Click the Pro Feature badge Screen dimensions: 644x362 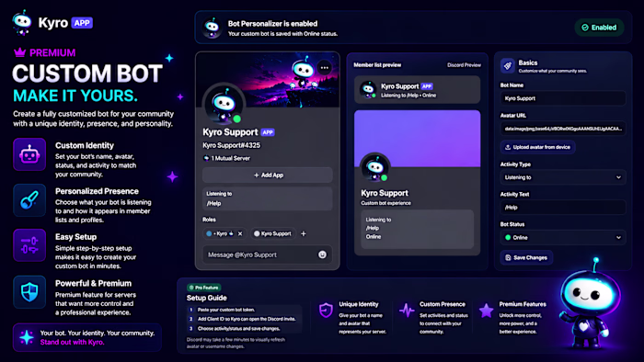204,288
